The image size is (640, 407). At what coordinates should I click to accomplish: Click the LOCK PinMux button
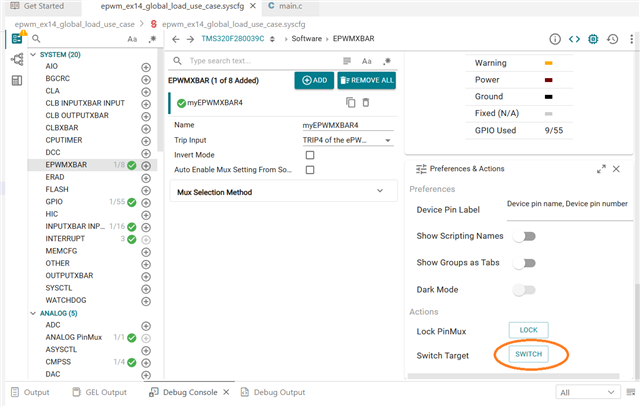click(529, 330)
